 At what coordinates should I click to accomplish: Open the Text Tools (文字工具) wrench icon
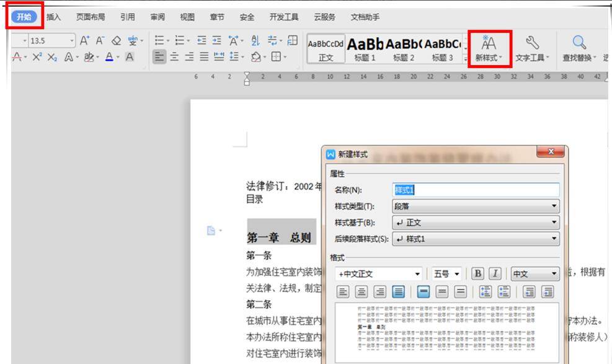tap(530, 45)
